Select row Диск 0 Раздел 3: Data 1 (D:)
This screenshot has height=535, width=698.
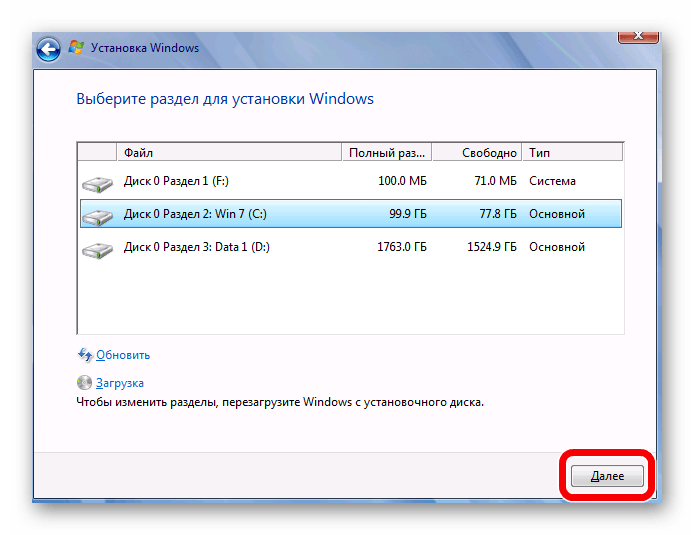(x=351, y=247)
